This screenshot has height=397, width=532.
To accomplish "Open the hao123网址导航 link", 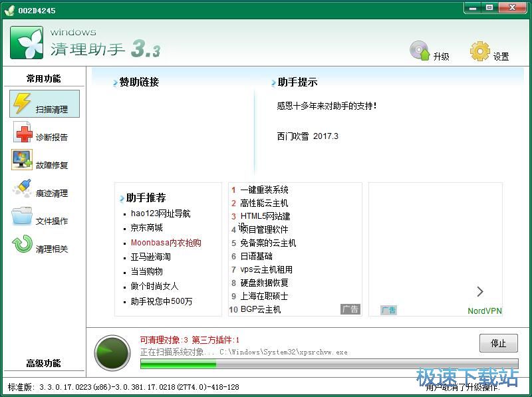I will [x=160, y=213].
